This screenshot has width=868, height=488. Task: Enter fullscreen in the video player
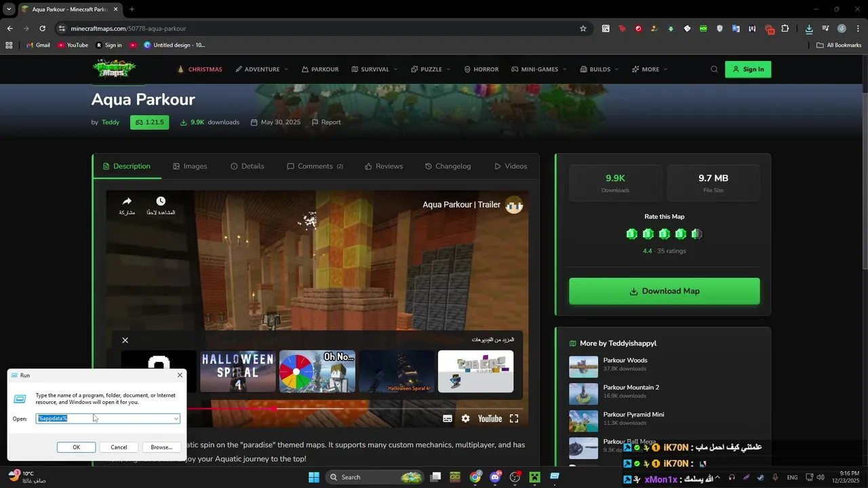514,419
